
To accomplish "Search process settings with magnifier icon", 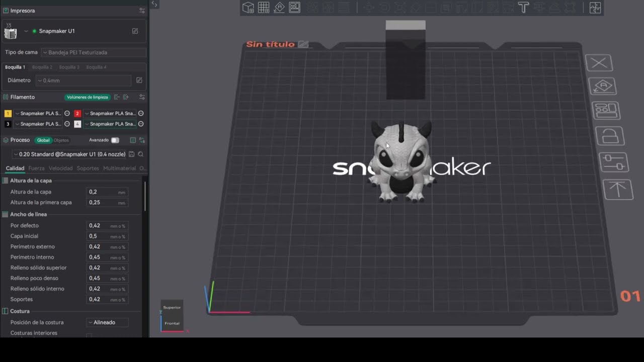I will pos(141,154).
